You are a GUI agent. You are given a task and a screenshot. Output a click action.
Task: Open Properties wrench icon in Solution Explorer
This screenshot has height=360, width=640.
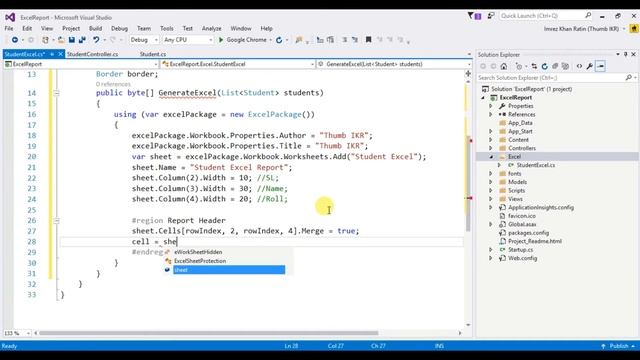pos(589,66)
